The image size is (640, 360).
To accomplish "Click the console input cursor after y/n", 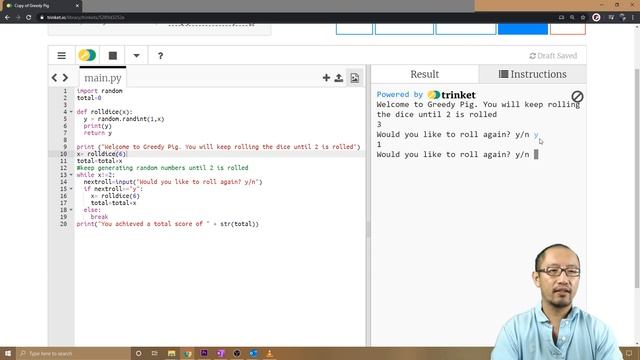I will click(x=536, y=154).
